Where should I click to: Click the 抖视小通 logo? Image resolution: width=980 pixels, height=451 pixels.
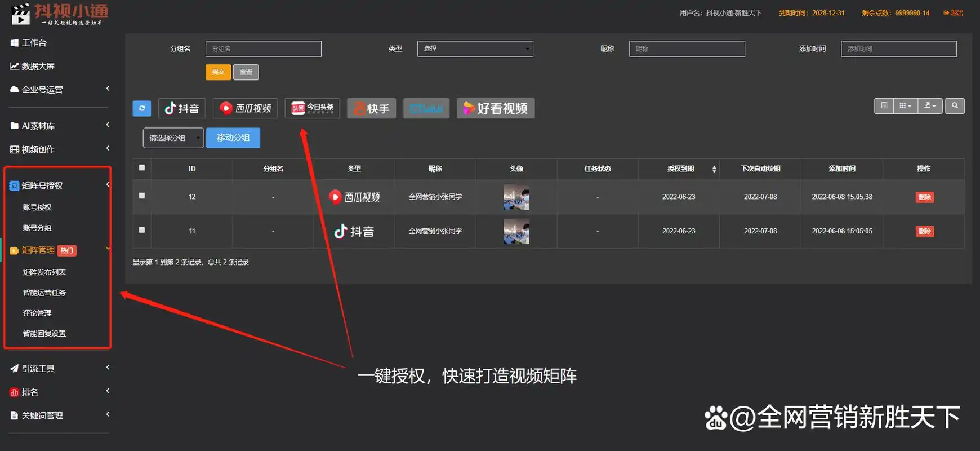(x=60, y=15)
